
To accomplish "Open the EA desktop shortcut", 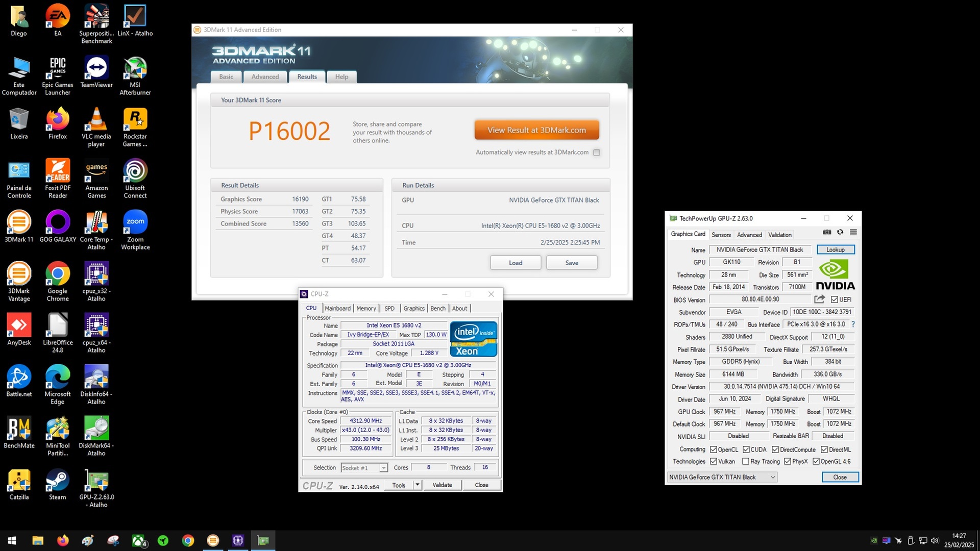I will click(x=58, y=20).
